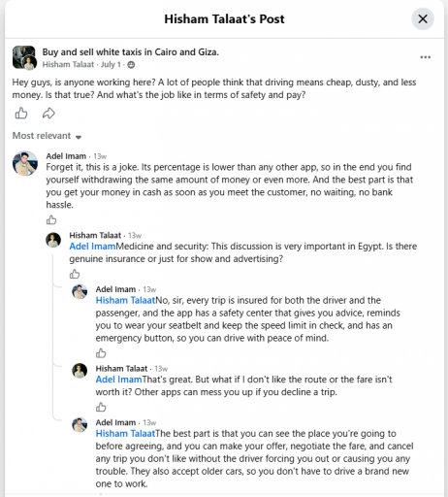Screen dimensions: 448x497
Task: Open Adel Imam's profile picture on the top comment
Action: (25, 163)
